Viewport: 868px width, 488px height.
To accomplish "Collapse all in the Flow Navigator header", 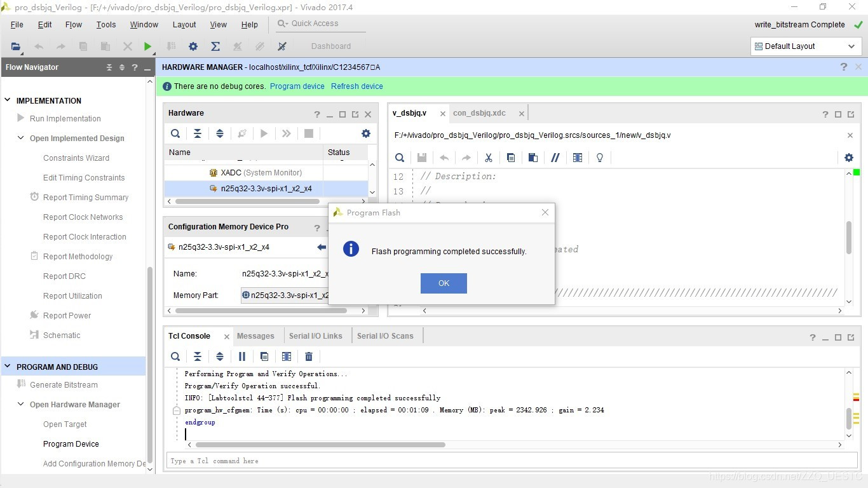I will click(x=109, y=67).
